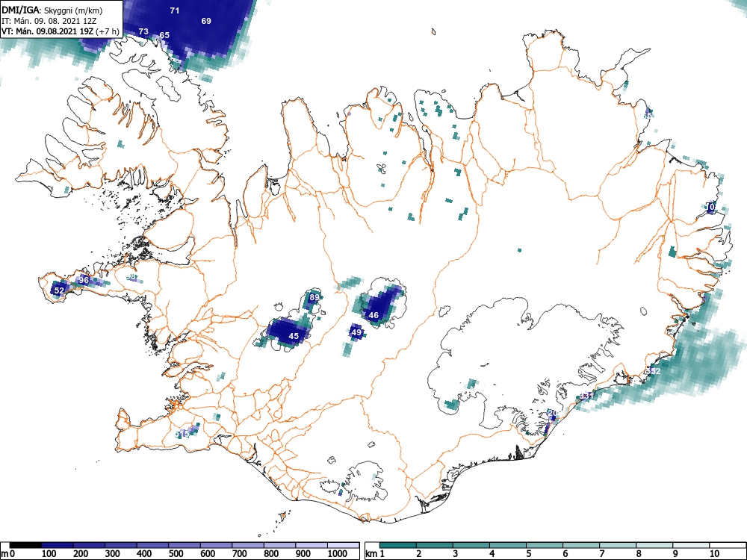Pick the black 0 m swatch in the legend
This screenshot has width=747, height=560.
(x=25, y=545)
